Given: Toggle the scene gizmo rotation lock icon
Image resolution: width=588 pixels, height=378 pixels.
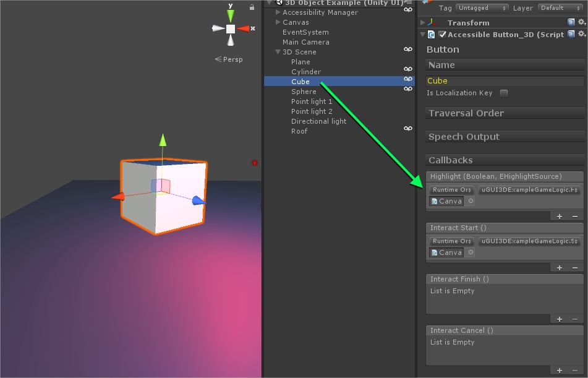Looking at the screenshot, I should pos(252,7).
